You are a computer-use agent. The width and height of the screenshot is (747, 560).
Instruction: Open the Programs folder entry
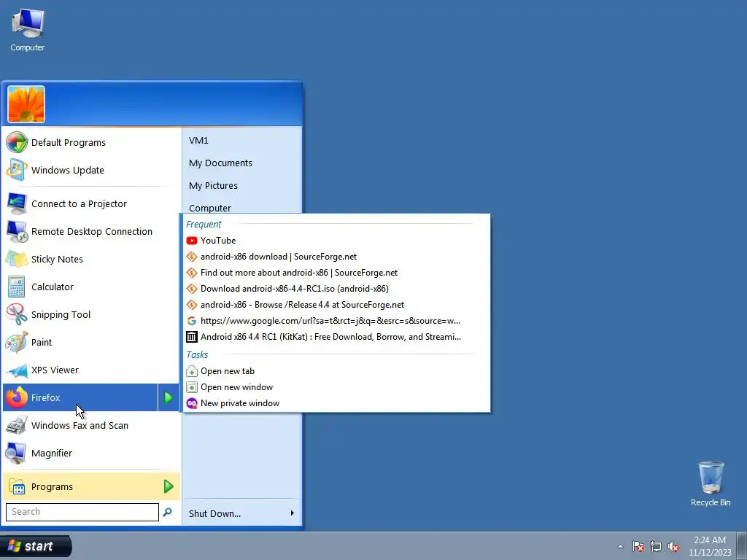click(x=91, y=486)
